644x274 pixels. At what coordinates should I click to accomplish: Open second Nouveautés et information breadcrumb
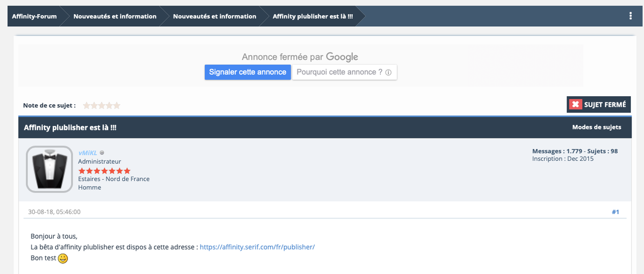click(x=214, y=16)
